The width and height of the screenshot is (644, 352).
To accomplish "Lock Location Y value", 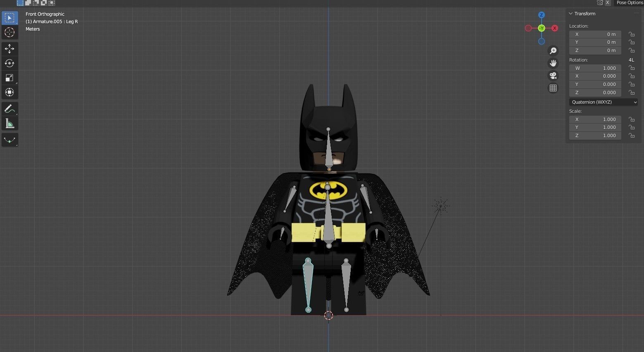I will point(632,42).
